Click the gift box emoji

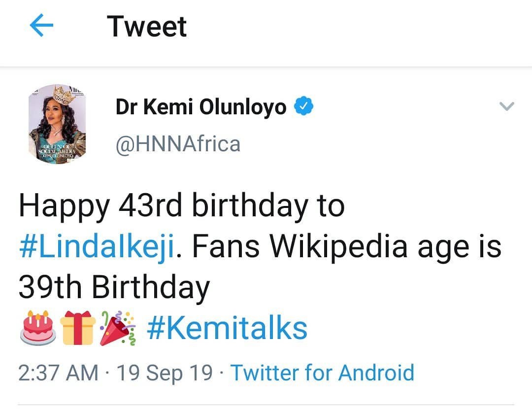pos(77,328)
